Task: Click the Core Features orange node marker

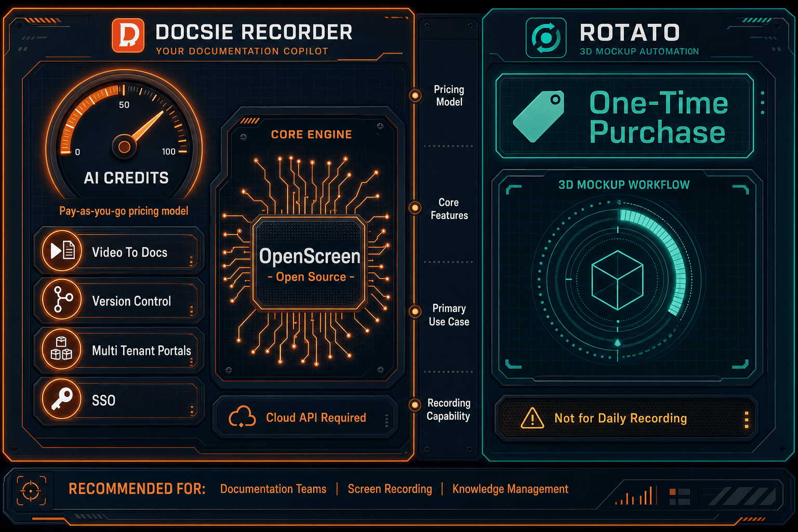Action: [415, 208]
